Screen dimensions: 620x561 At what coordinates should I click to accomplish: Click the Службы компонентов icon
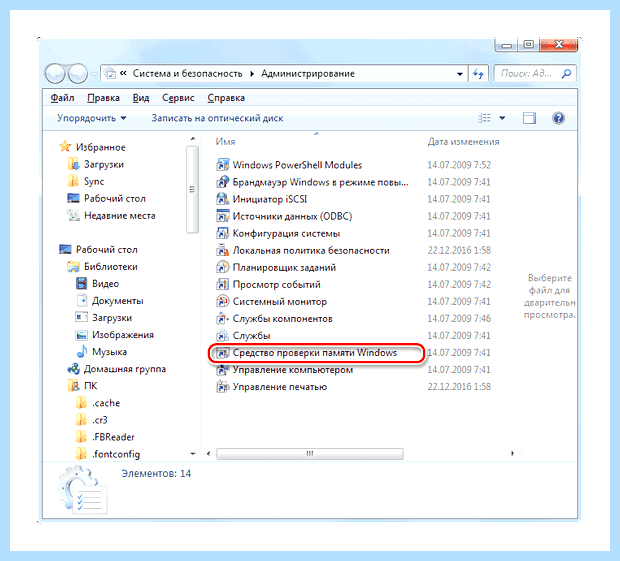click(x=222, y=318)
